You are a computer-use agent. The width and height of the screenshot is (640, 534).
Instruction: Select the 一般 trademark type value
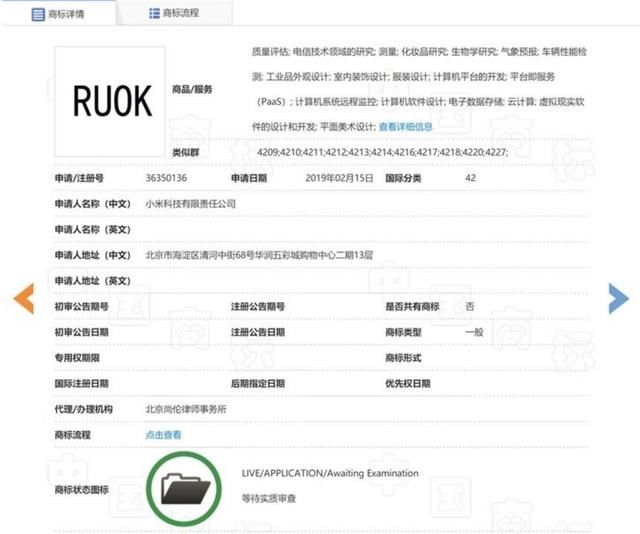(x=474, y=332)
